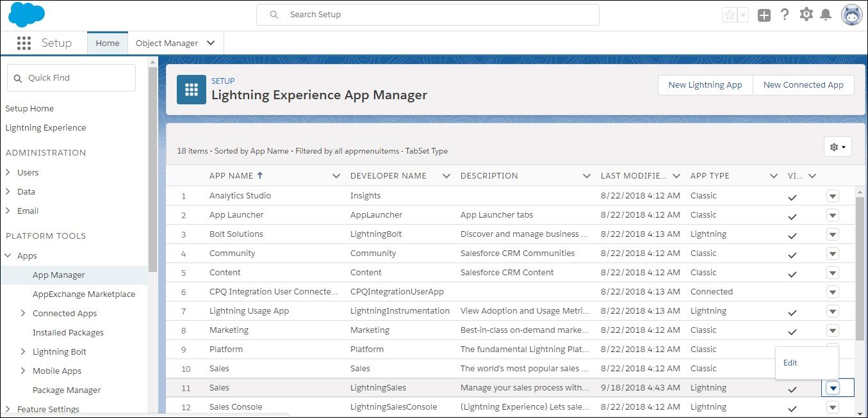Expand the Email tree node

[x=8, y=211]
